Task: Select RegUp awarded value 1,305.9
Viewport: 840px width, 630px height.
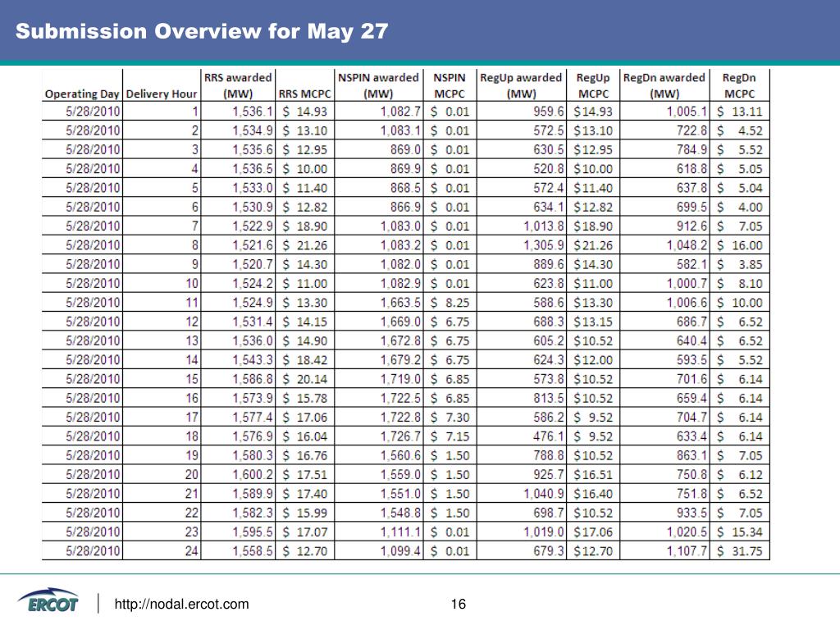Action: (544, 245)
